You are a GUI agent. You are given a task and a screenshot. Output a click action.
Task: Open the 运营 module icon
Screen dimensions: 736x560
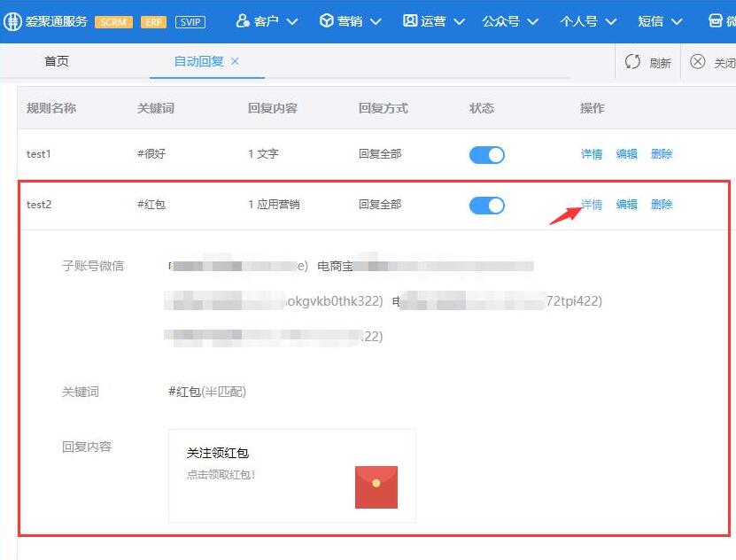coord(411,19)
